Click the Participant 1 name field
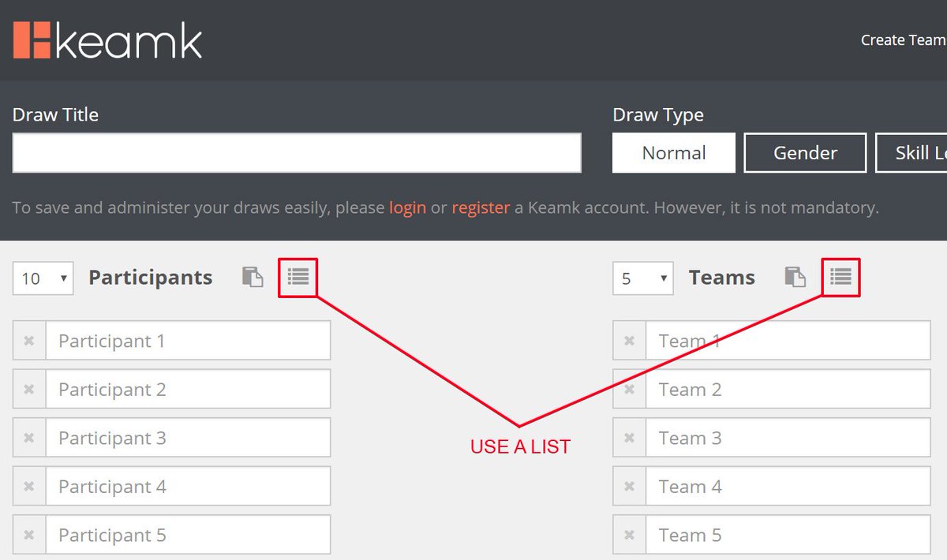947x560 pixels. [188, 341]
